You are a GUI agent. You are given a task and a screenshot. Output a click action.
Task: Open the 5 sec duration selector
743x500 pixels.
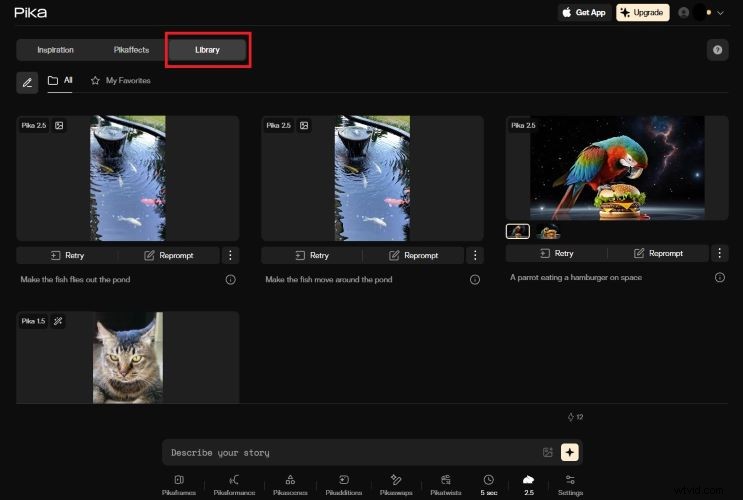pos(489,485)
